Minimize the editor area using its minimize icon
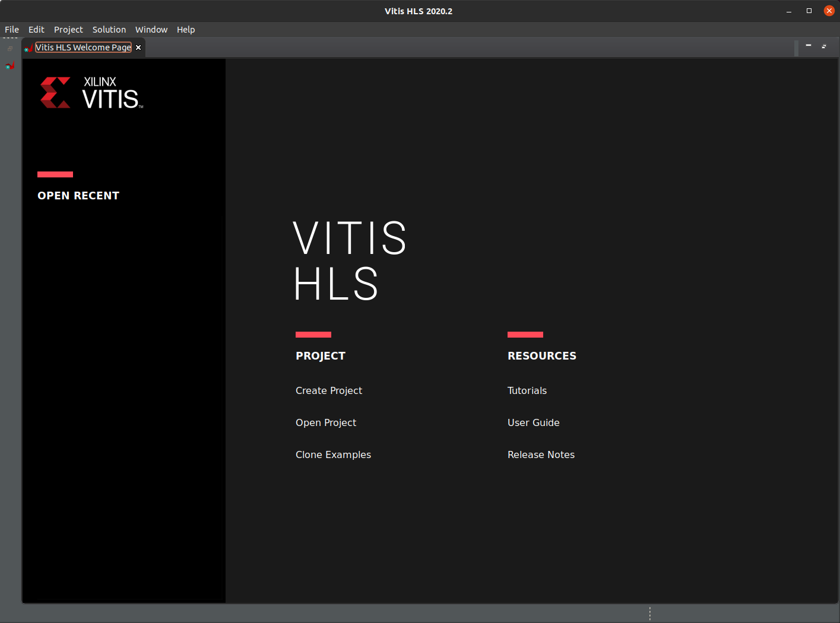840x623 pixels. point(808,45)
